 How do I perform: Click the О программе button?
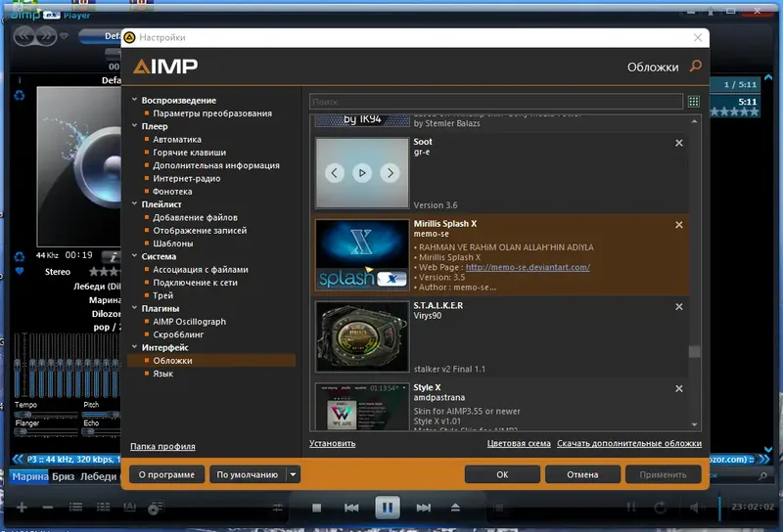coord(166,474)
